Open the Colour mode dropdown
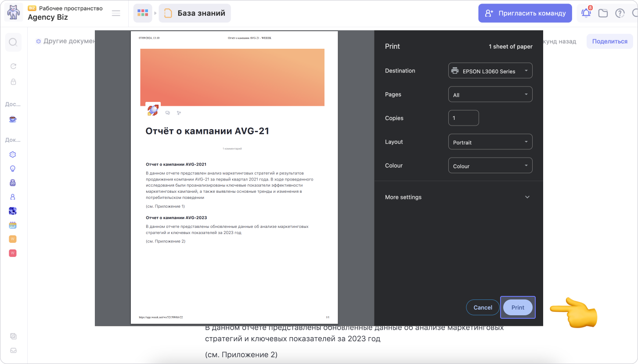The height and width of the screenshot is (364, 638). 490,166
